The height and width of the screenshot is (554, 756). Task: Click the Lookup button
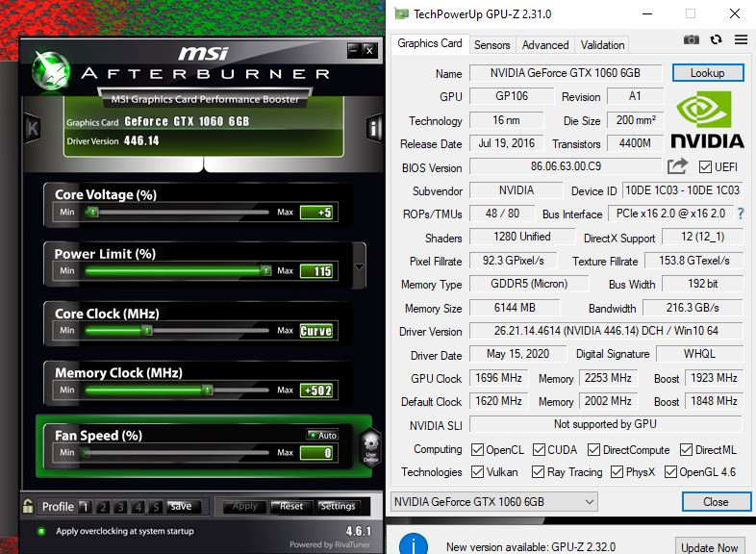tap(708, 73)
